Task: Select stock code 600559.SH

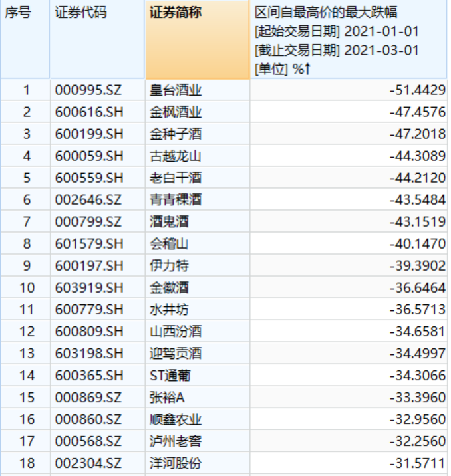Action: click(89, 178)
